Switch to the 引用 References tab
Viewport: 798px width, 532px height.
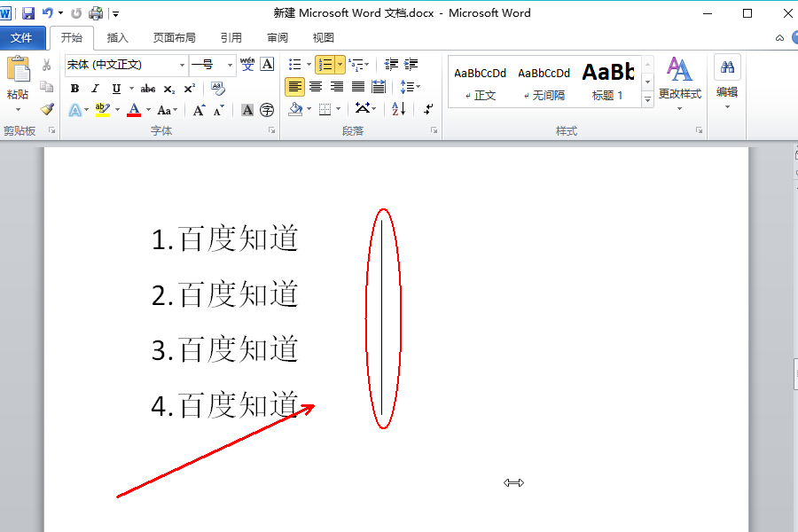point(231,37)
